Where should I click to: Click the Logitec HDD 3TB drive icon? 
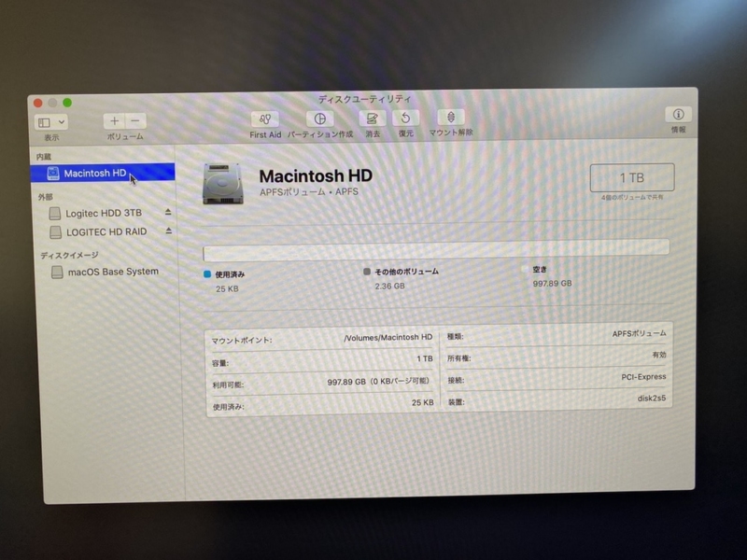55,214
